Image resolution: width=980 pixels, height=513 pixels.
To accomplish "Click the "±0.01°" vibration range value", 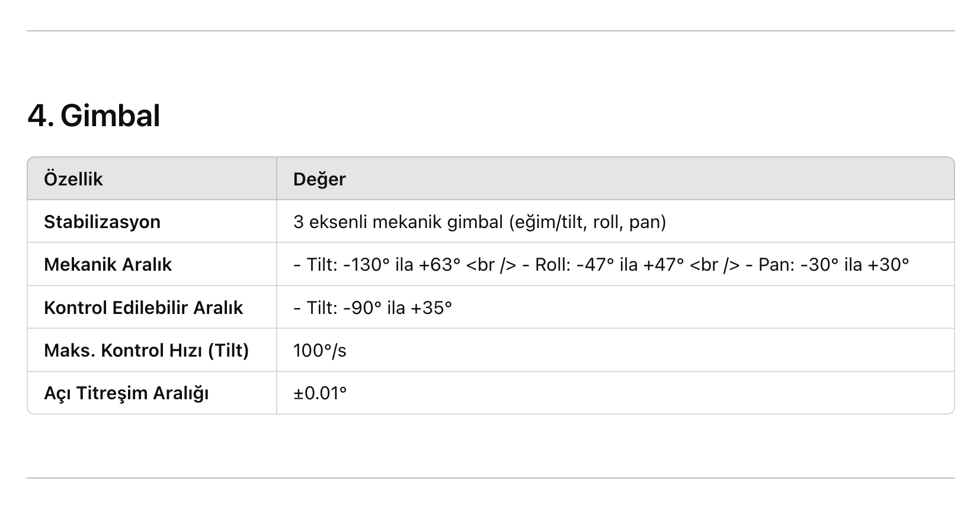I will click(x=320, y=393).
